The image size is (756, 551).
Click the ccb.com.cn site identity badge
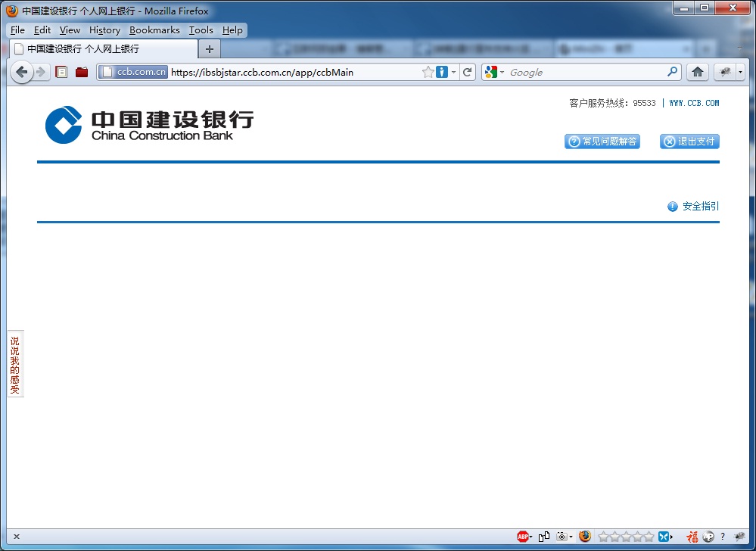tap(132, 72)
